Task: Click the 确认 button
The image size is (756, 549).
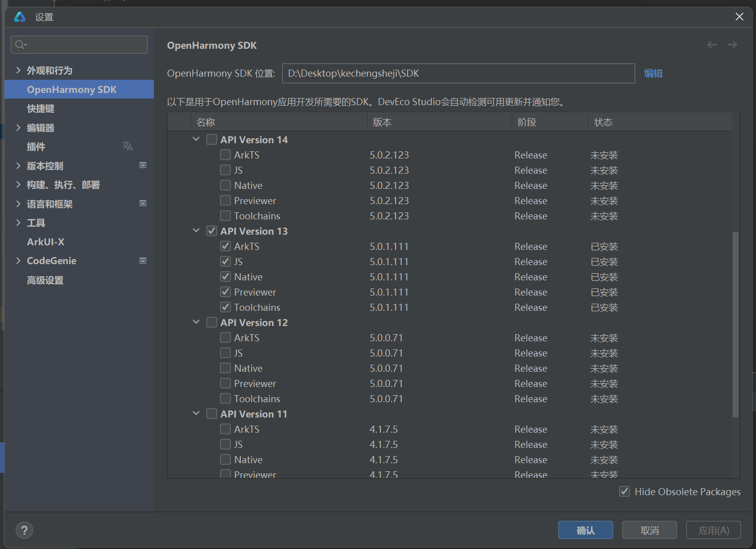Action: pyautogui.click(x=585, y=530)
